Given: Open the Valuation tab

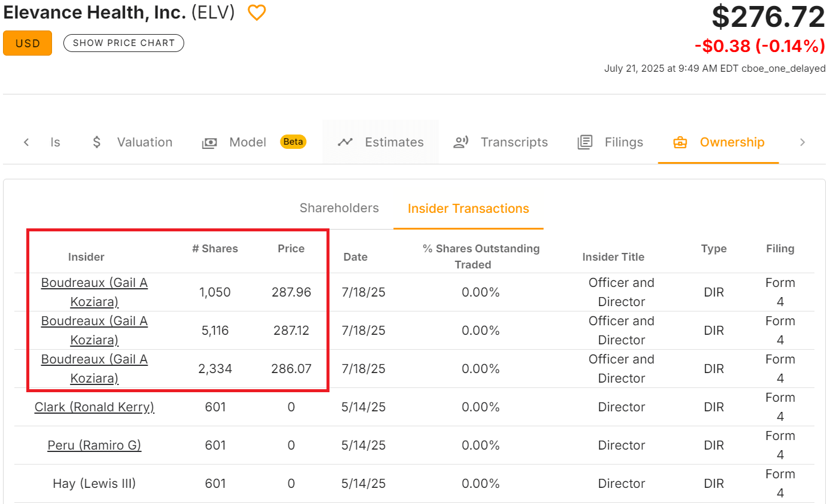Looking at the screenshot, I should 132,142.
